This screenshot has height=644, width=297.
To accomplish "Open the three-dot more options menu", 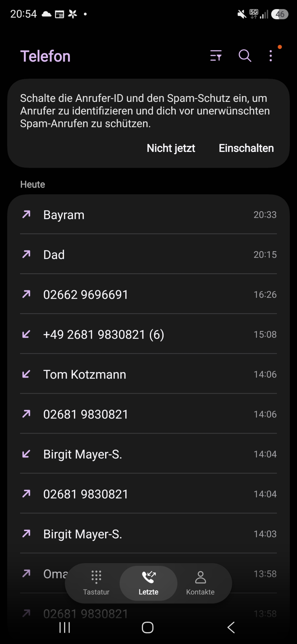I will [x=271, y=56].
